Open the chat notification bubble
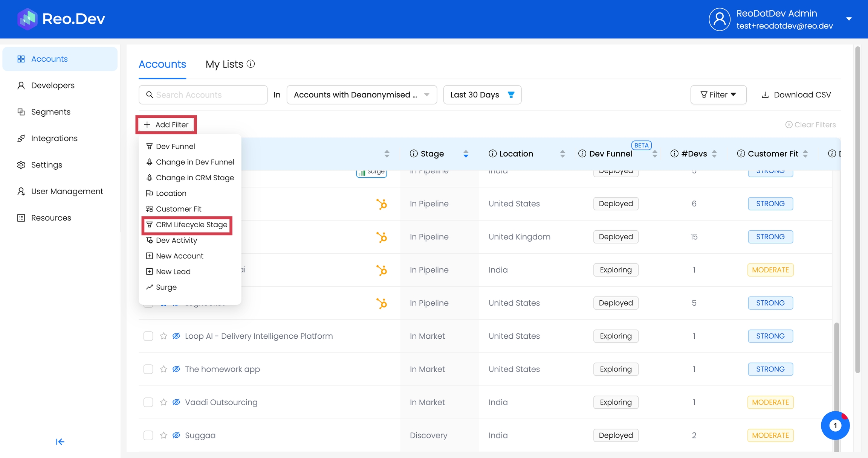 coord(835,426)
